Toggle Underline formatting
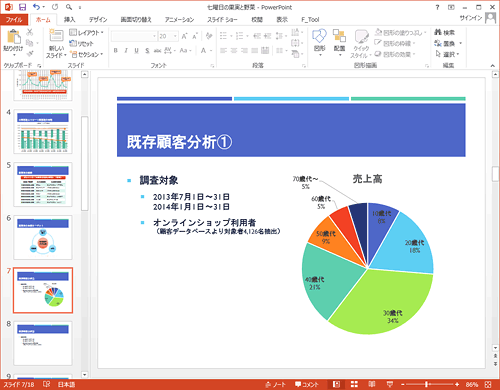500x390 pixels. 136,51
